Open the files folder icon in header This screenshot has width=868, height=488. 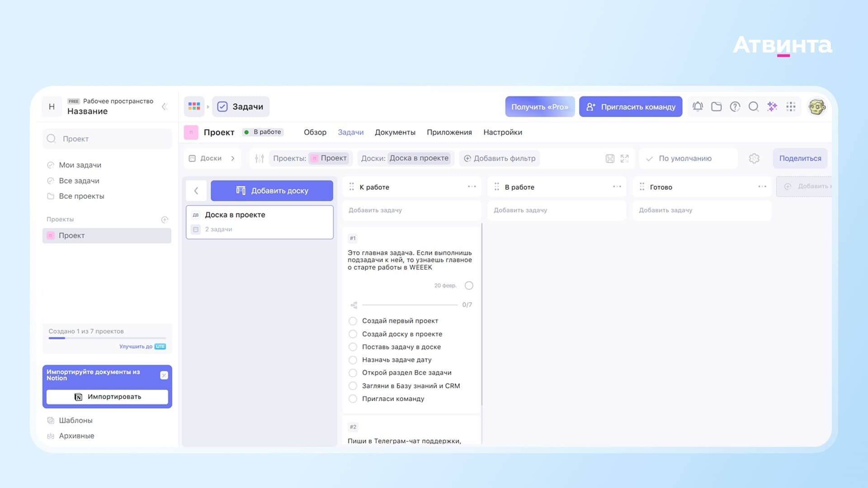pos(716,107)
